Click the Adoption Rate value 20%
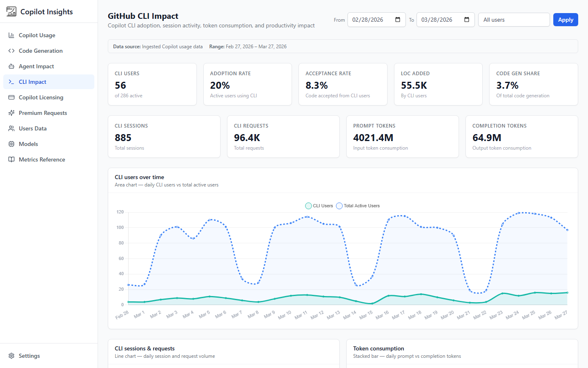588x368 pixels. (x=220, y=85)
